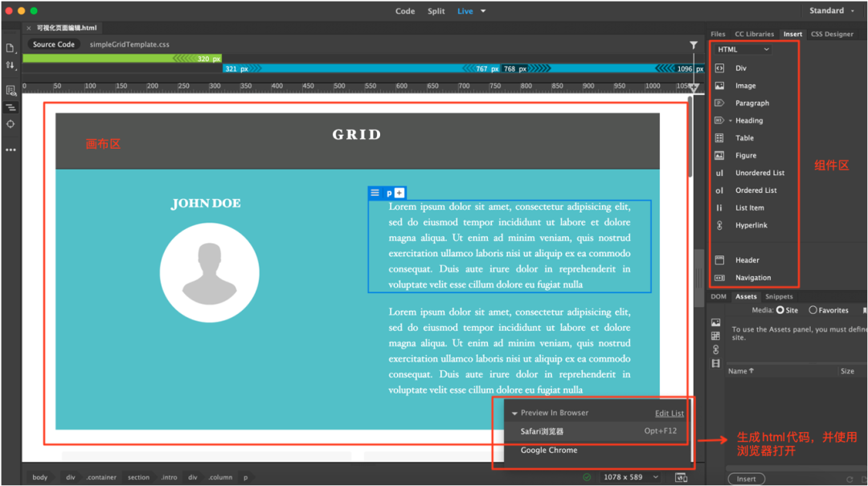Click the plus button on the p tag
The width and height of the screenshot is (868, 486).
pyautogui.click(x=399, y=193)
